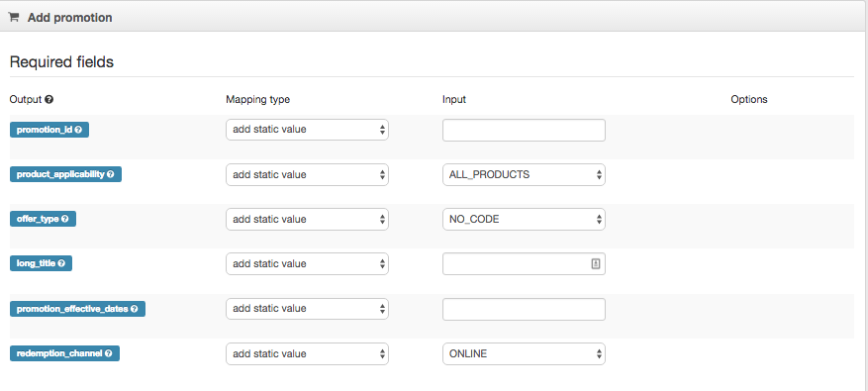Open mapping type dropdown for long_title

click(x=307, y=263)
